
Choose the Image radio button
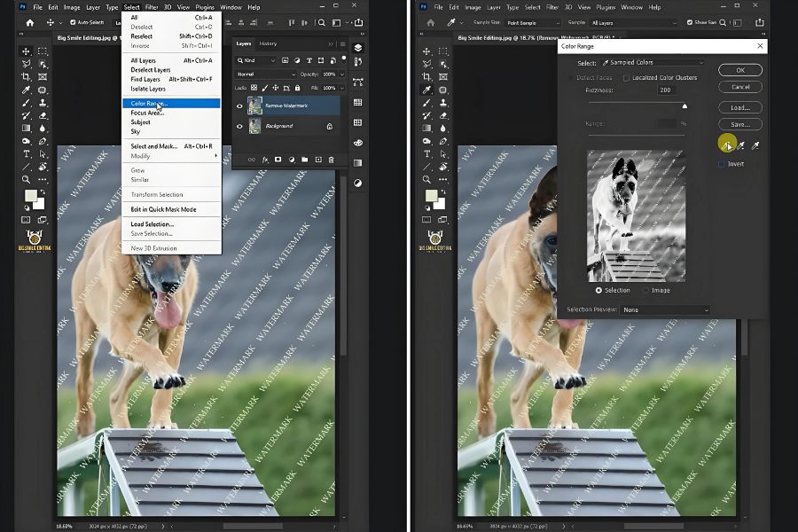click(645, 290)
